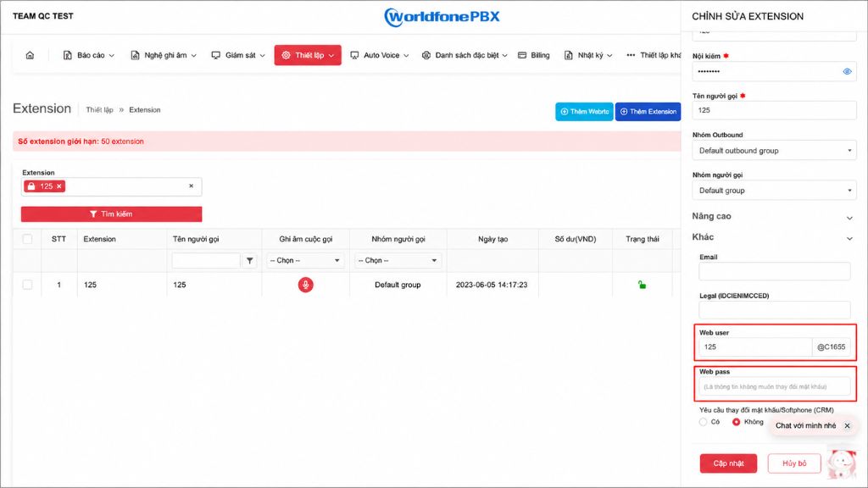Click the Tên người gọi input in edit panel

point(774,110)
